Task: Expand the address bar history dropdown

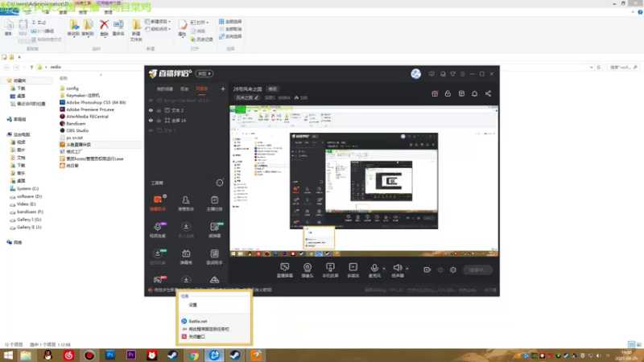Action: point(592,68)
